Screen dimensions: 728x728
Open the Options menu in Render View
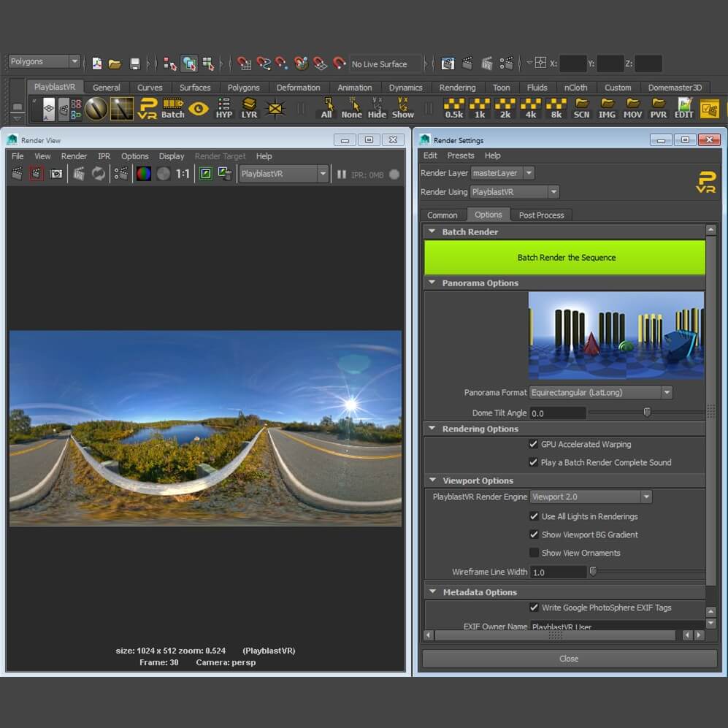click(134, 156)
